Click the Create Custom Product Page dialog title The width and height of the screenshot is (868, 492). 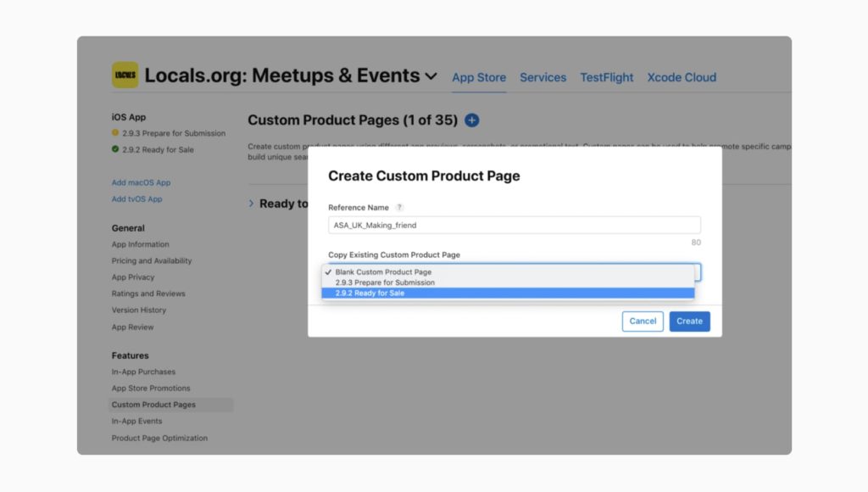(424, 176)
